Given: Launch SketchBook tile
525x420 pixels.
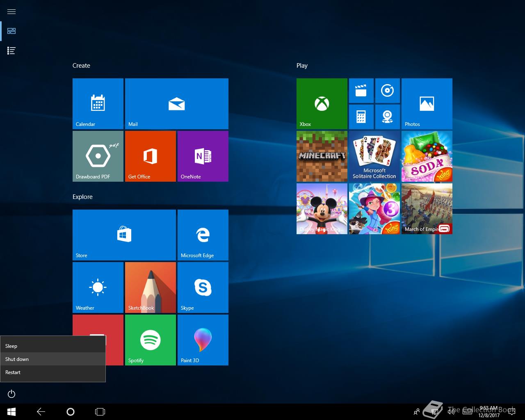Looking at the screenshot, I should [151, 288].
